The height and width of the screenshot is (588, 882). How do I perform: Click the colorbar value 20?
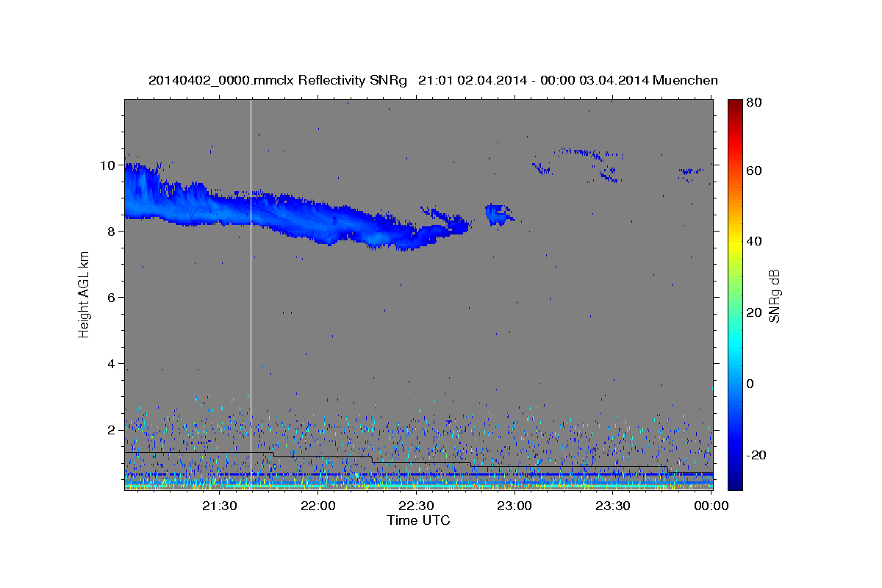tap(753, 312)
